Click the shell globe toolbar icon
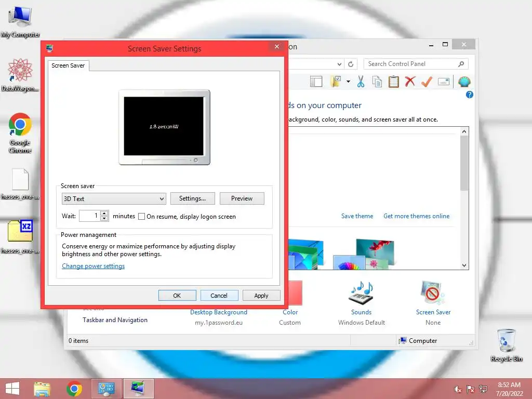 [464, 82]
